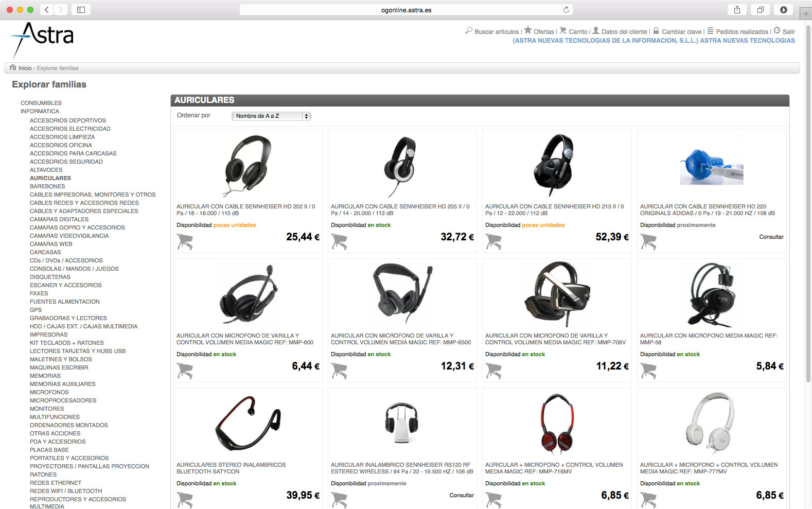This screenshot has width=812, height=509.
Task: Open KIT TECLADOS + RATONES category
Action: [67, 343]
